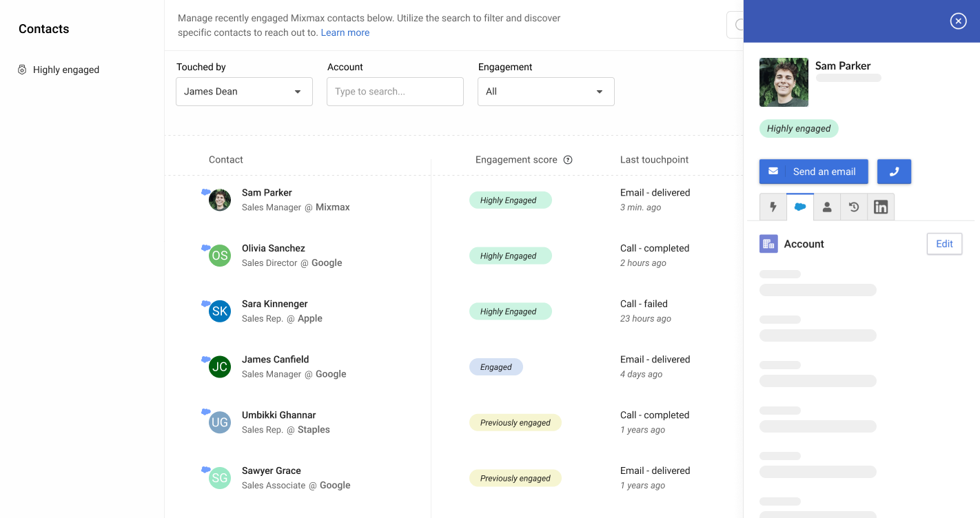Click the Highly engaged tag in the panel
Viewport: 980px width, 518px height.
coord(799,128)
